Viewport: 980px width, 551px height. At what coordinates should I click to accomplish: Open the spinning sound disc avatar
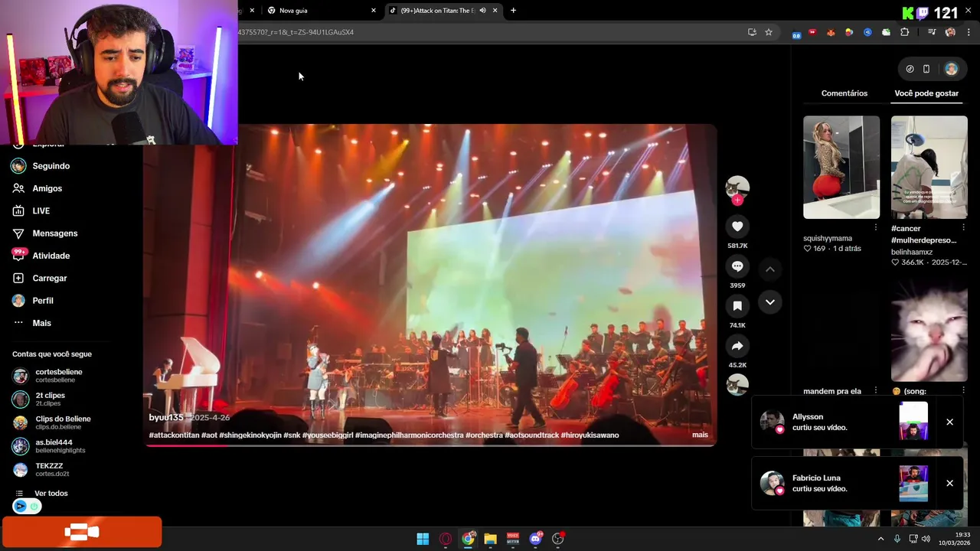(737, 385)
